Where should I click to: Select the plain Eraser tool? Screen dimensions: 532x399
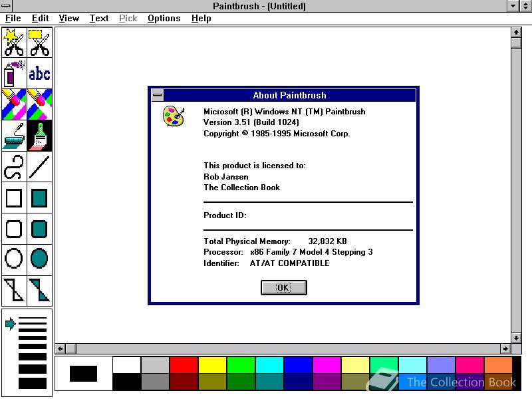pos(40,104)
